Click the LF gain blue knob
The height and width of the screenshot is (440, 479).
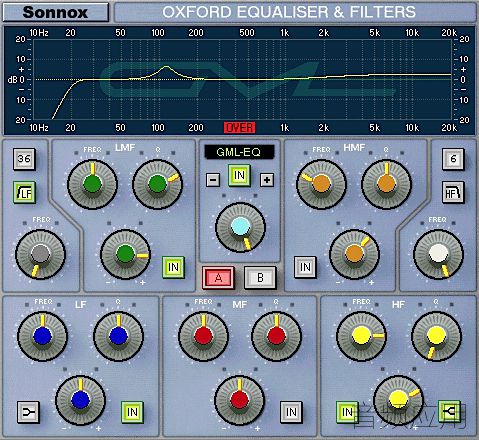80,400
